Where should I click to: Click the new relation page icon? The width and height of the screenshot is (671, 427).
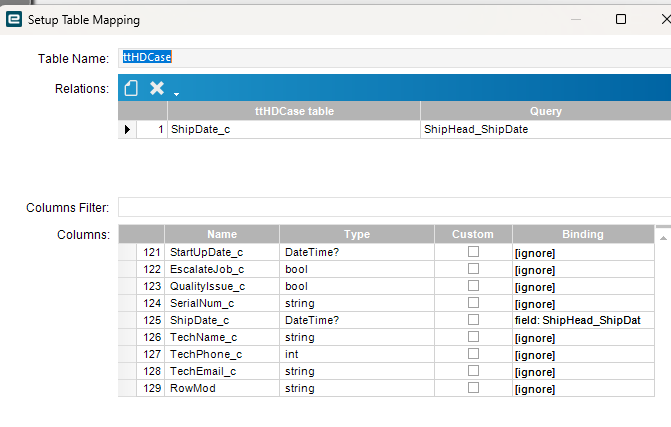click(x=131, y=88)
